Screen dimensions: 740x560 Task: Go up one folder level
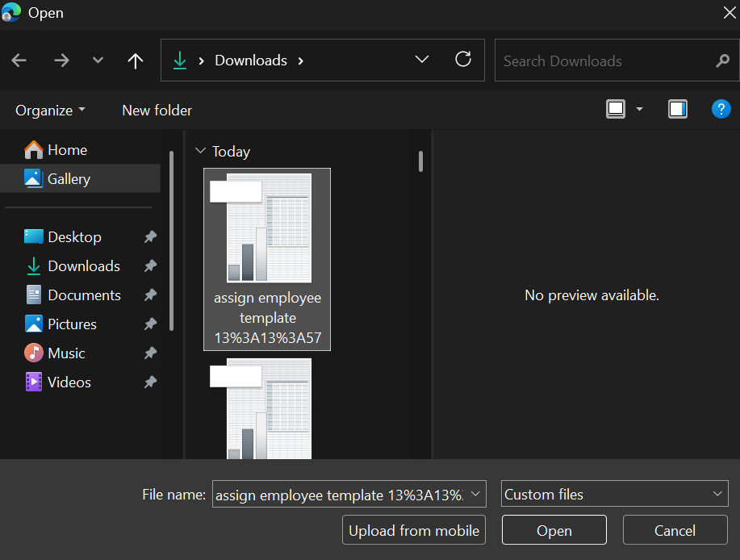point(136,61)
